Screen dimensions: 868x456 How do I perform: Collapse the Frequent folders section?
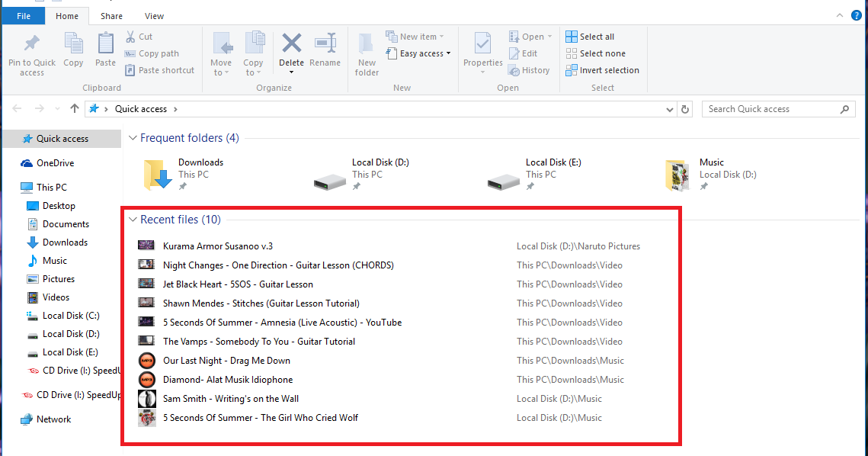133,138
